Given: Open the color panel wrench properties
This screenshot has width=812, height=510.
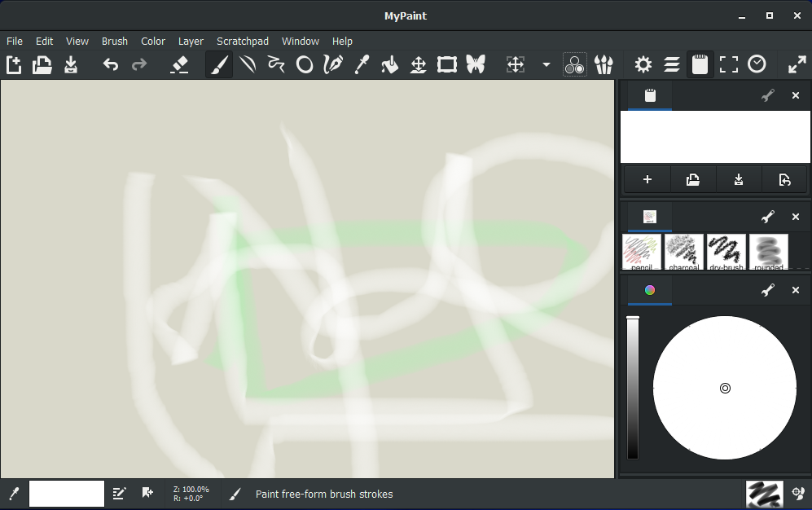Looking at the screenshot, I should pos(767,290).
